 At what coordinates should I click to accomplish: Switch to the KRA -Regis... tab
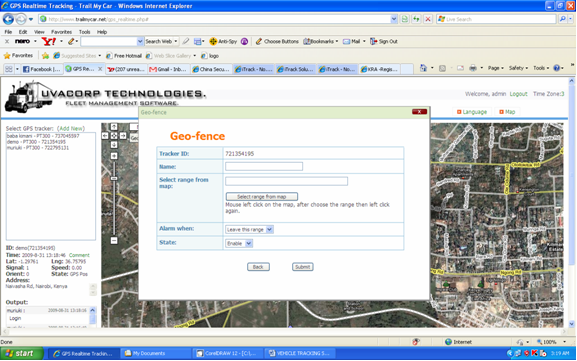point(379,69)
